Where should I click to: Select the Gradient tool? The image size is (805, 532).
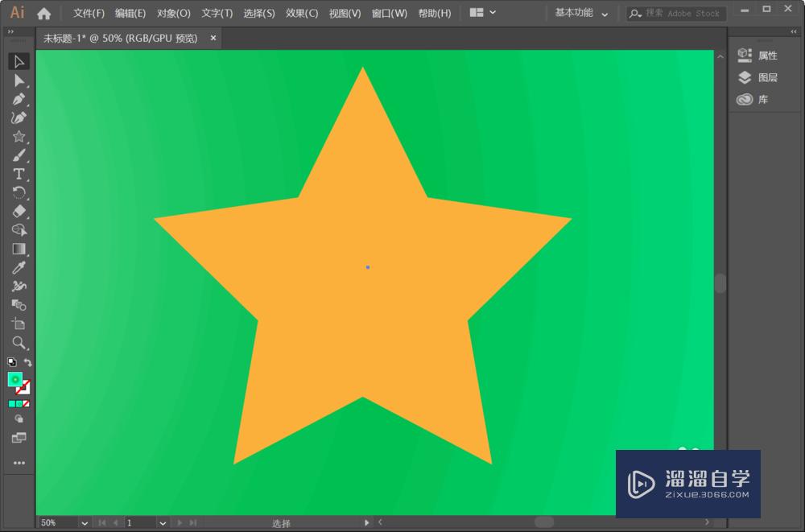[19, 249]
